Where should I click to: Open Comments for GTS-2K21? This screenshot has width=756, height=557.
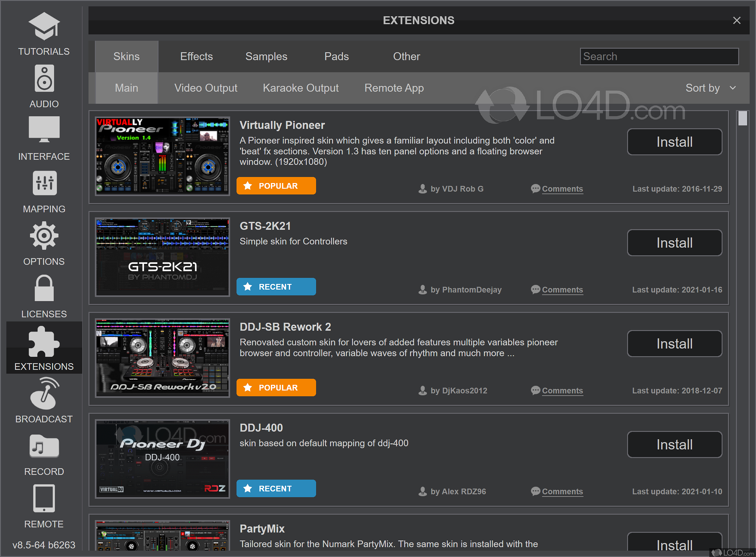[x=562, y=290]
